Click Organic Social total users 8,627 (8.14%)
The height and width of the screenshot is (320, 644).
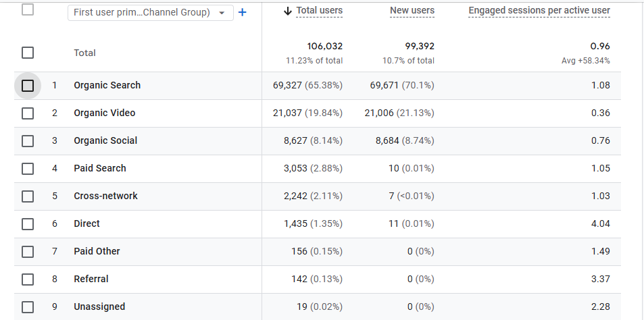coord(313,140)
